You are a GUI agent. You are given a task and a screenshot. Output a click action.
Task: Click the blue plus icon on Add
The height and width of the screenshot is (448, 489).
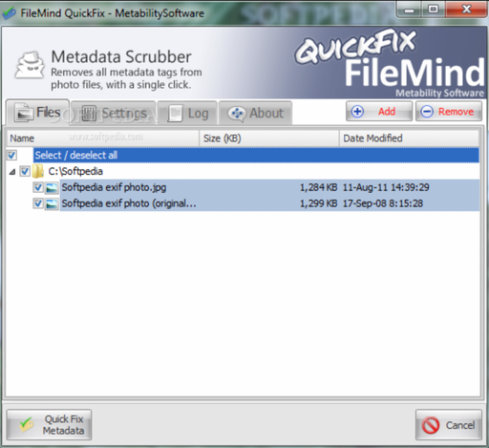click(357, 112)
